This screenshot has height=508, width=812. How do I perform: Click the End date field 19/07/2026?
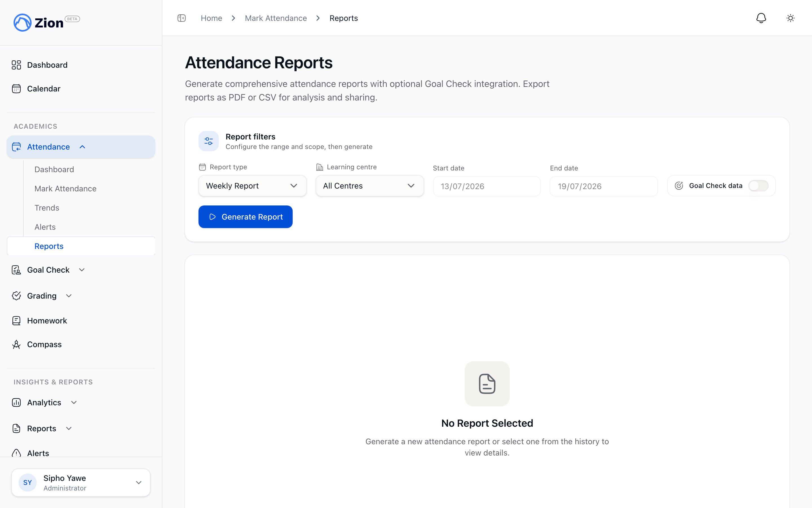[x=604, y=186]
